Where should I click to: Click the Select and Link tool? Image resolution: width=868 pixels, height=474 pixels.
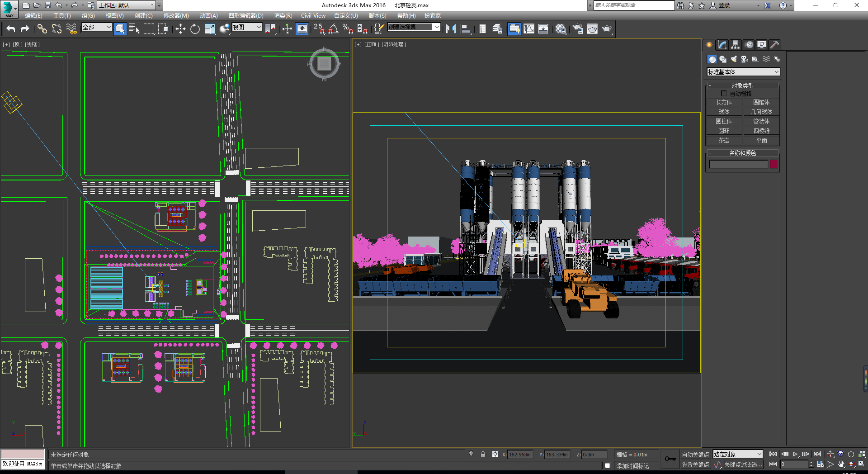coord(42,29)
